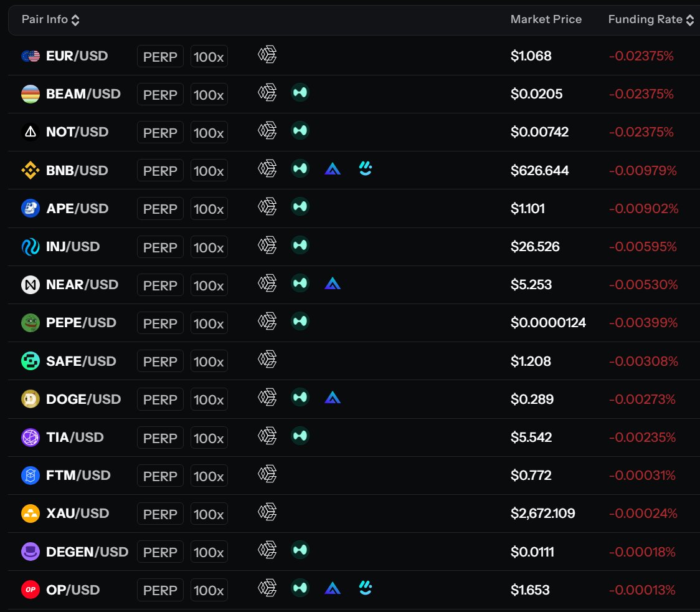This screenshot has height=612, width=700.
Task: Select the -0.00235% funding rate
Action: [x=643, y=437]
